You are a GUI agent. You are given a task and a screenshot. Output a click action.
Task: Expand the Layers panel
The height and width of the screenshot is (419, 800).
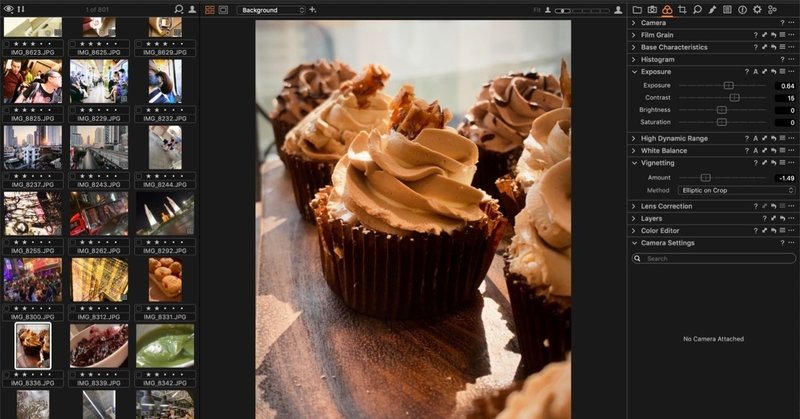pos(634,218)
